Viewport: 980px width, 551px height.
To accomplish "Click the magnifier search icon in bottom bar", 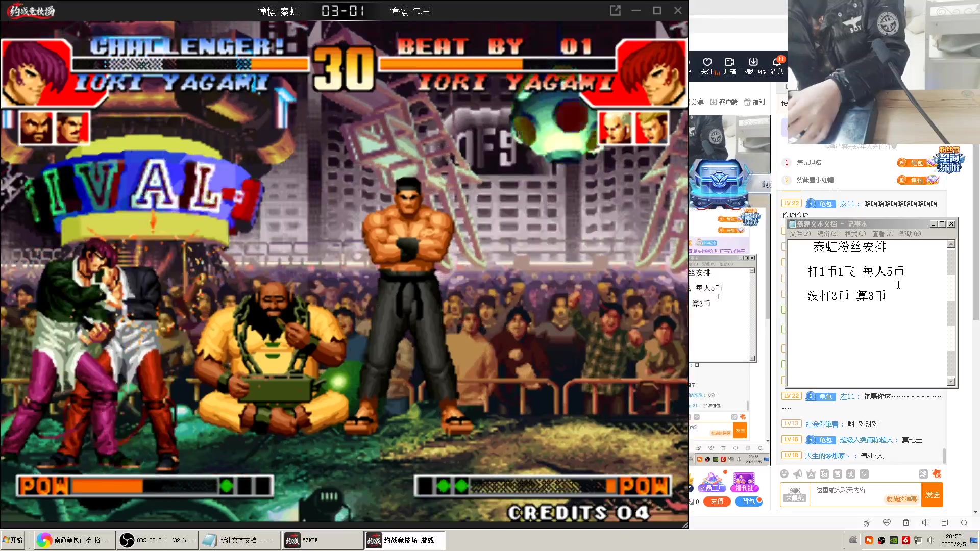I will pos(964,523).
